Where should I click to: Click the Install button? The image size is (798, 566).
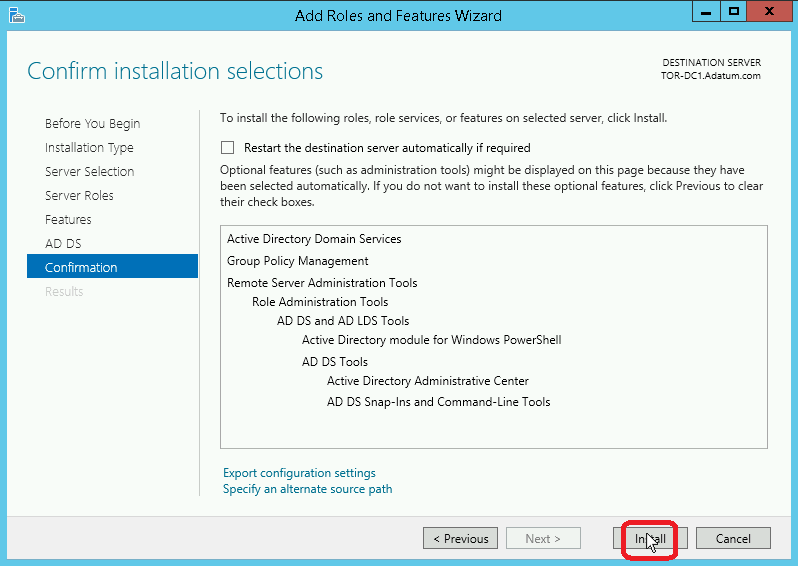650,539
